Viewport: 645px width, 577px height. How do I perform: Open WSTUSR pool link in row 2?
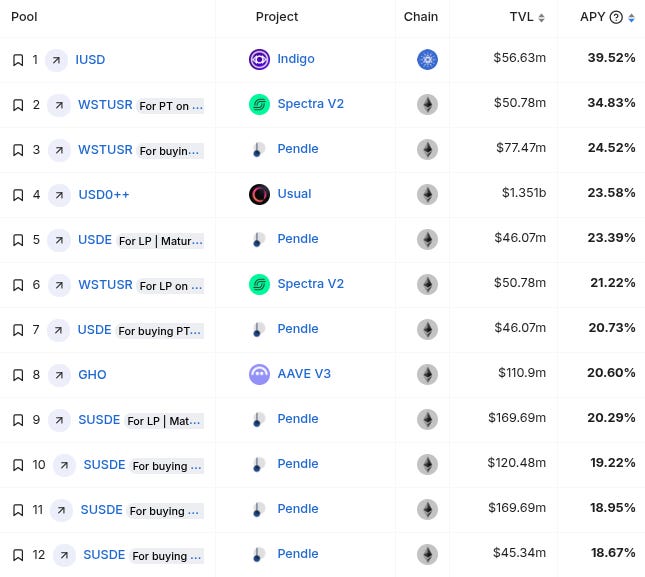click(105, 104)
